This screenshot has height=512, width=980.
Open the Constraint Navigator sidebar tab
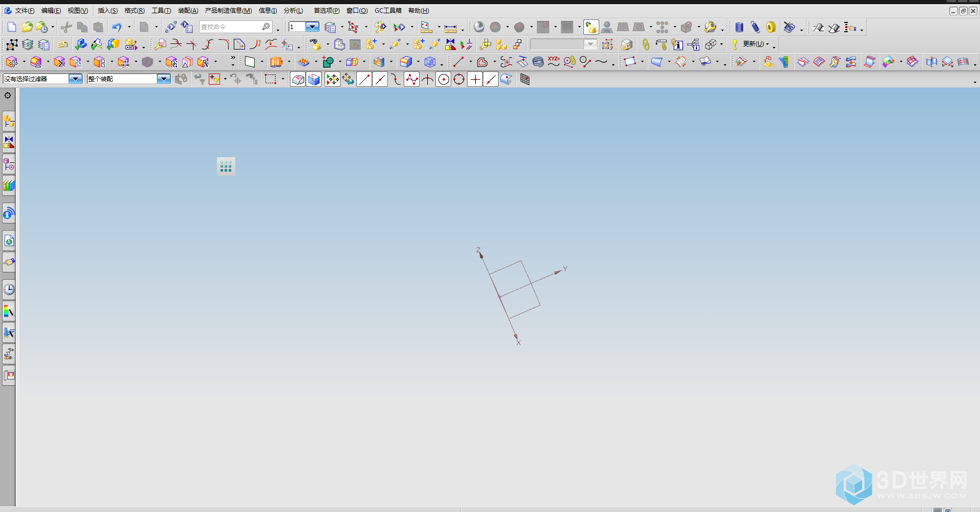pyautogui.click(x=9, y=142)
